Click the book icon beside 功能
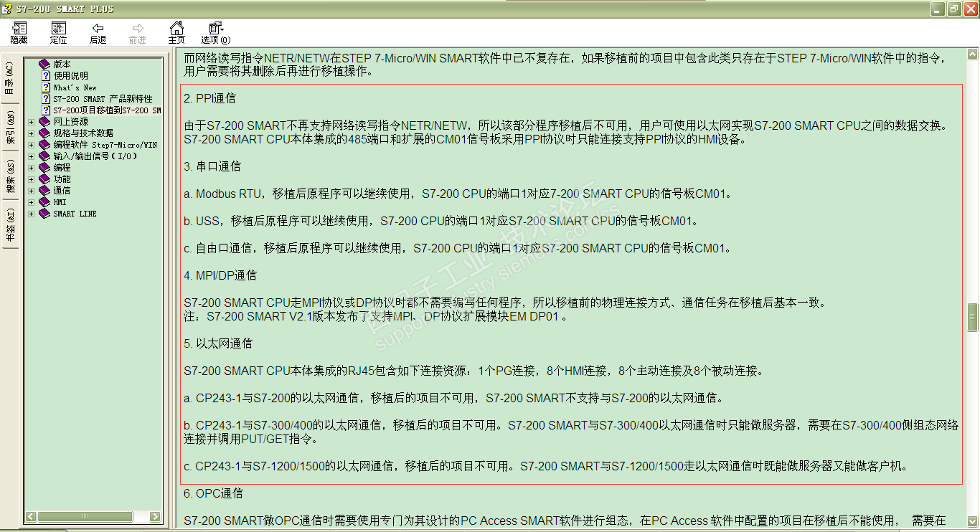This screenshot has width=980, height=532. 45,179
